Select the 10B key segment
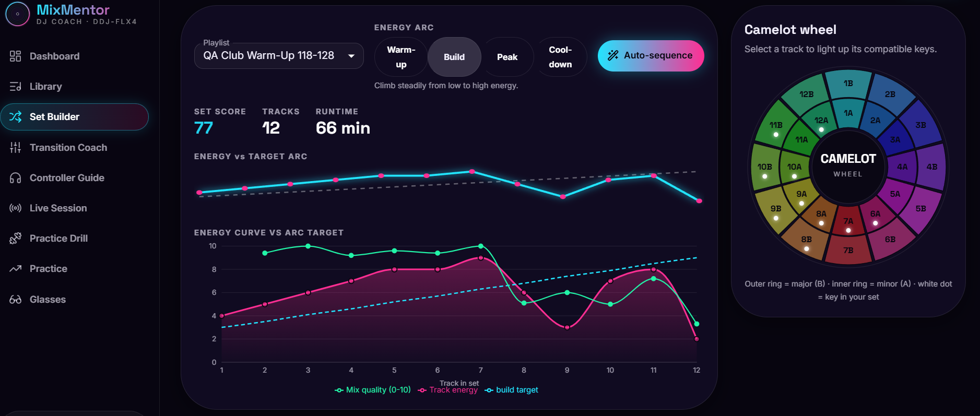This screenshot has width=980, height=416. tap(765, 167)
